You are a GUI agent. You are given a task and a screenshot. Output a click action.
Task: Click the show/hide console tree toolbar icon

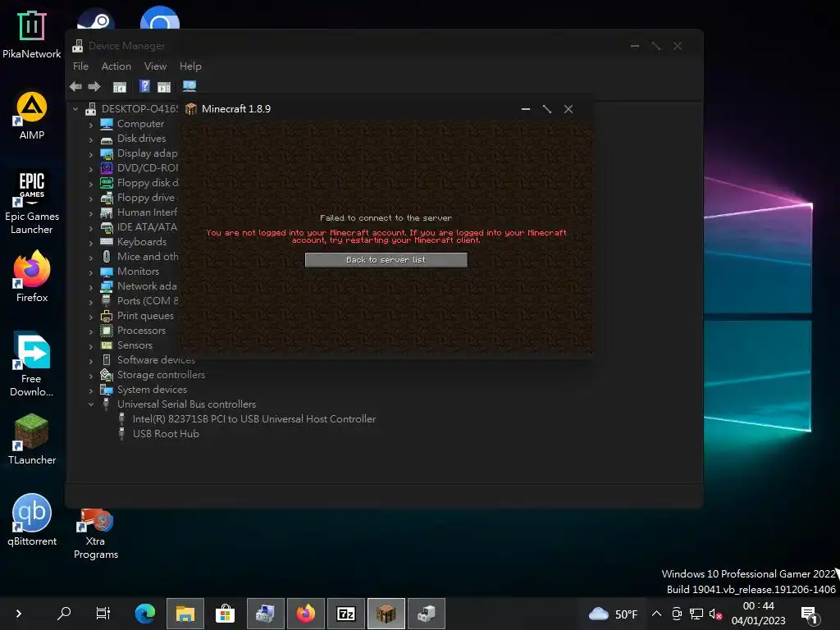[x=120, y=86]
